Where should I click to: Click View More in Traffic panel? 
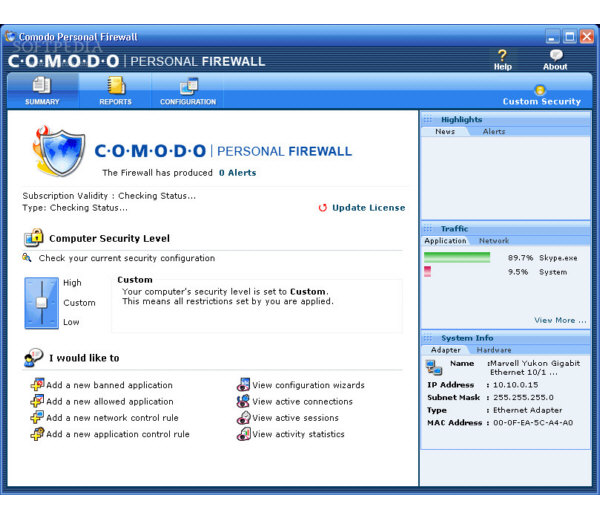(x=560, y=320)
